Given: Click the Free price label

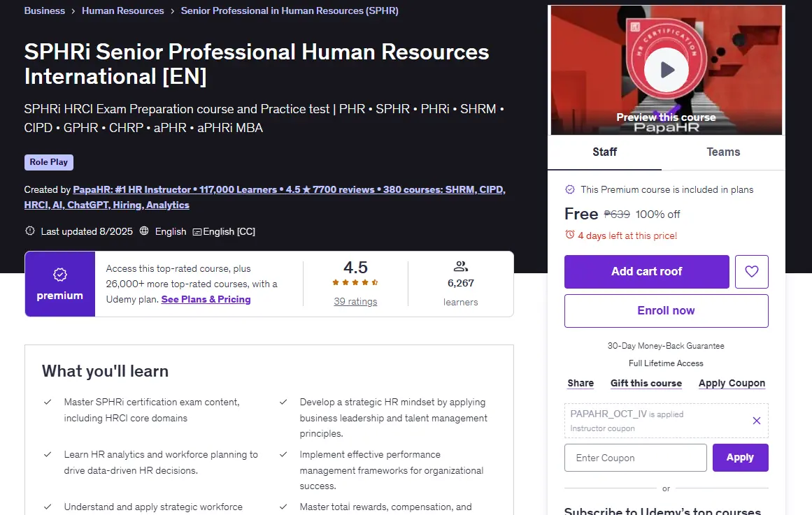Looking at the screenshot, I should pos(581,214).
